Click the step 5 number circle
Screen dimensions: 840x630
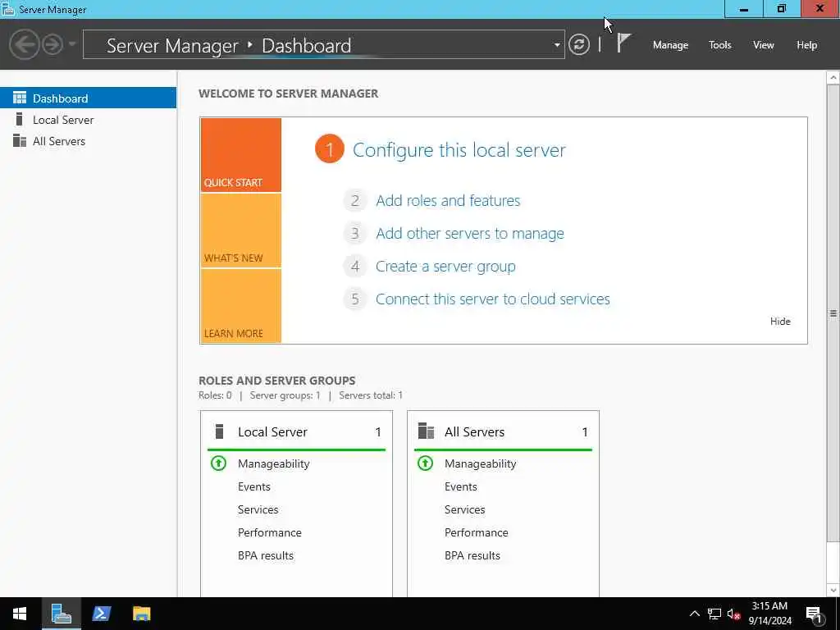pyautogui.click(x=354, y=299)
